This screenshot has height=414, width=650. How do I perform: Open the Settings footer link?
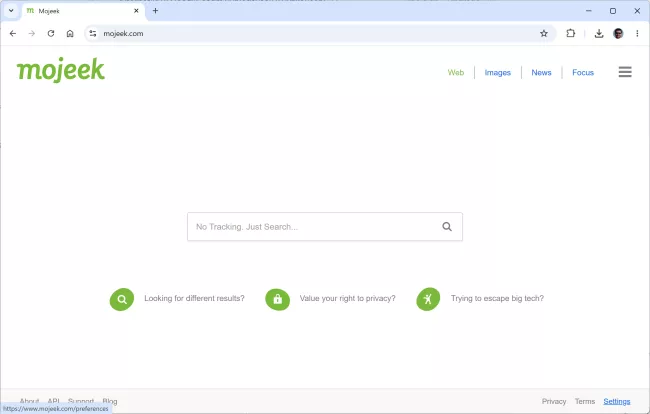pos(616,401)
